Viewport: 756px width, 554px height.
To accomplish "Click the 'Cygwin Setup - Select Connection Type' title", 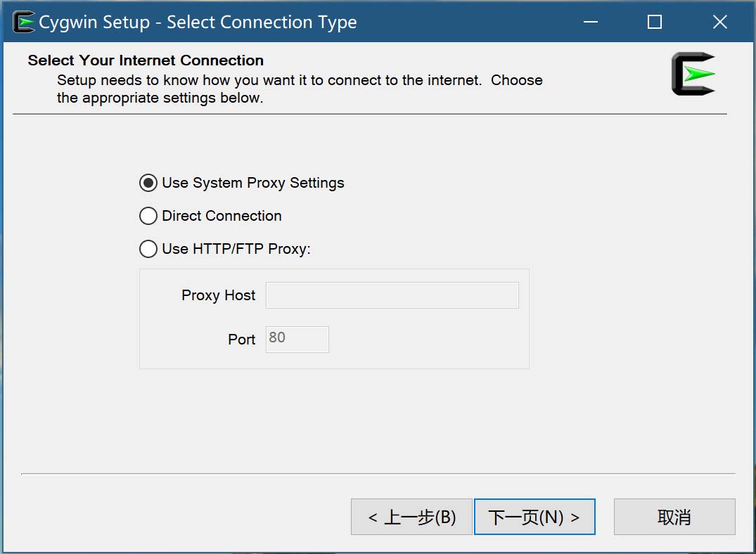I will (x=198, y=22).
